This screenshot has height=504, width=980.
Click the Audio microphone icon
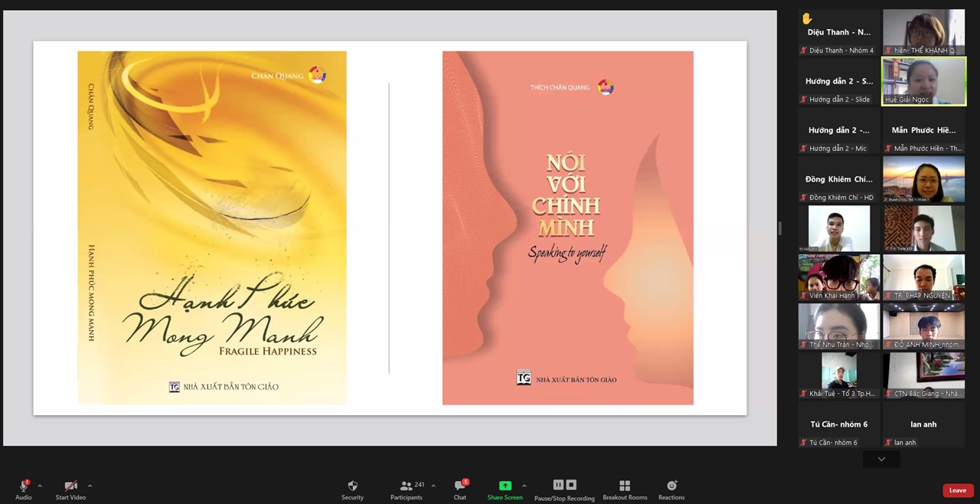click(x=24, y=486)
